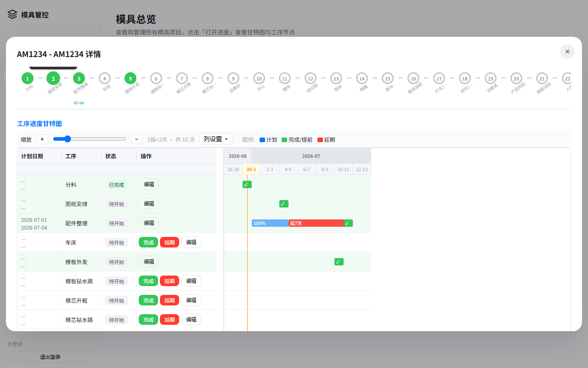Click green checkmark in 模板外发 gantt row
This screenshot has width=588, height=368.
pyautogui.click(x=339, y=262)
